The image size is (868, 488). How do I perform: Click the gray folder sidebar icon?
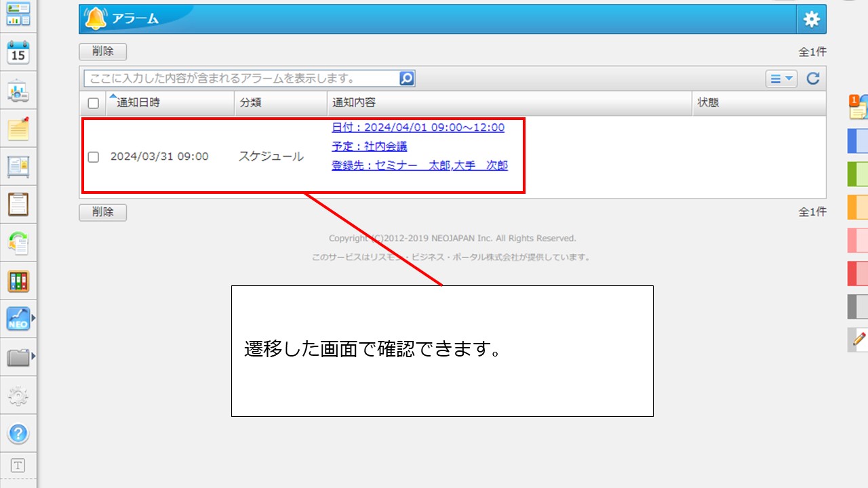click(x=18, y=357)
